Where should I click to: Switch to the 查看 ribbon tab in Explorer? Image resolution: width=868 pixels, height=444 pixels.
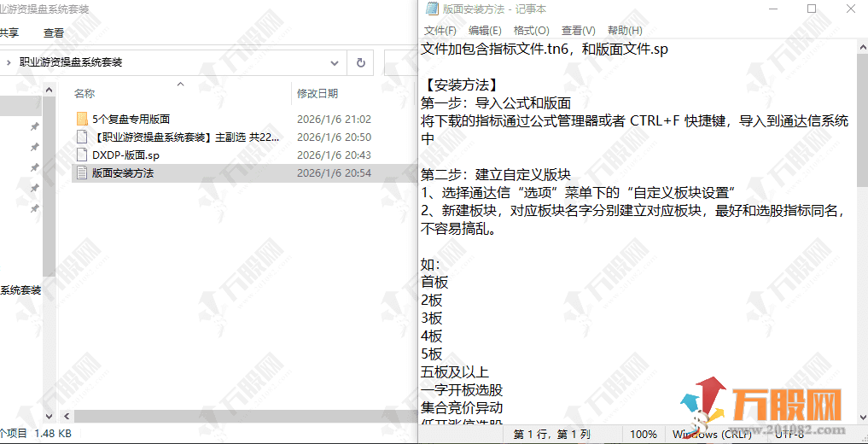(54, 32)
